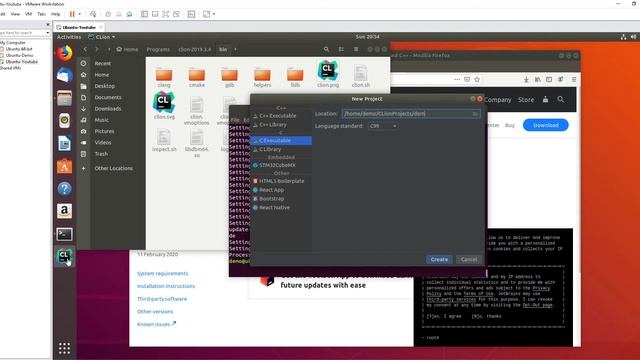The height and width of the screenshot is (360, 640).
Task: Open Firefox hamburger menu
Action: tap(573, 79)
